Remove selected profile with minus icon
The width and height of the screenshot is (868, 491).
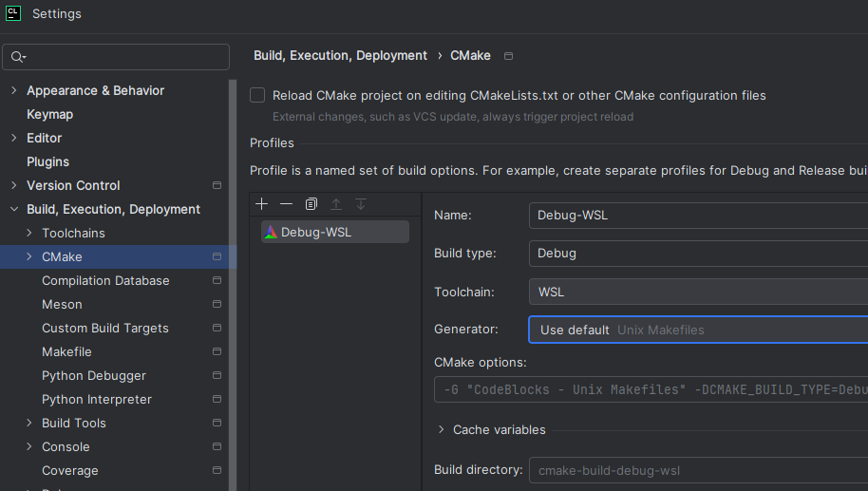pyautogui.click(x=286, y=204)
